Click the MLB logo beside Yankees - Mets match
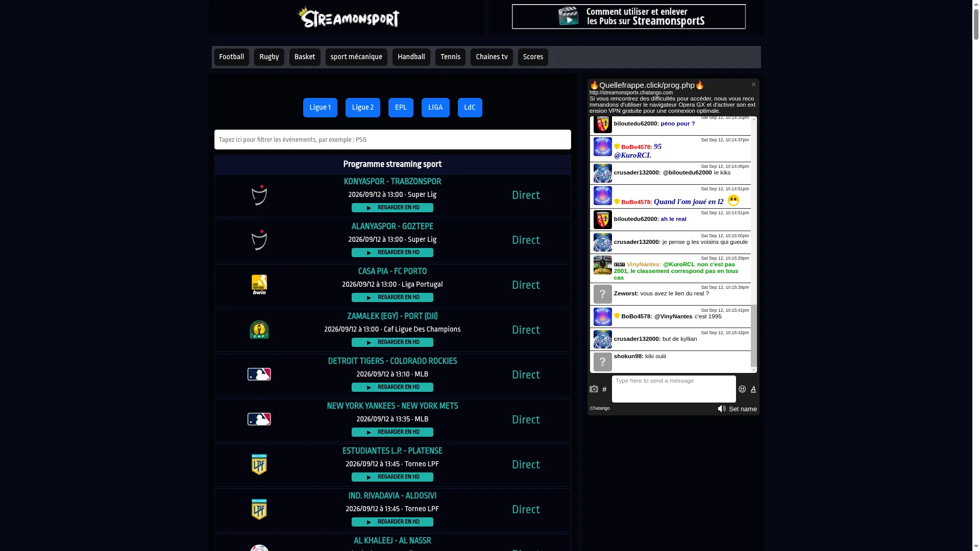Screen dimensions: 980x551 pyautogui.click(x=259, y=419)
